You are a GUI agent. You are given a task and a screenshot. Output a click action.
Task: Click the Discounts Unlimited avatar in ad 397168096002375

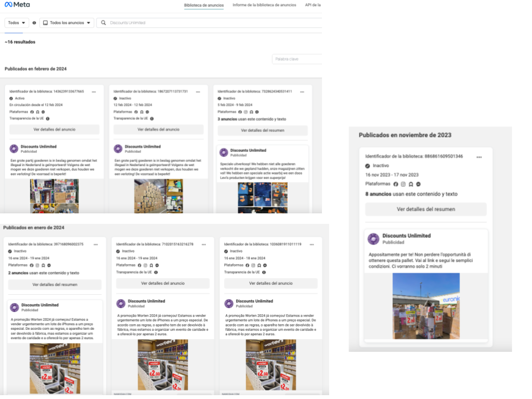tap(14, 308)
